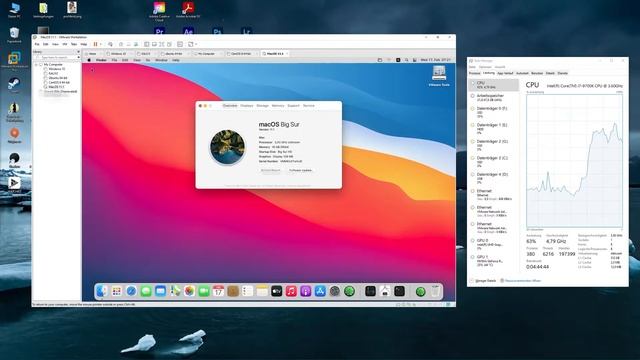This screenshot has width=640, height=360.
Task: Open VMware File menu
Action: coord(37,44)
